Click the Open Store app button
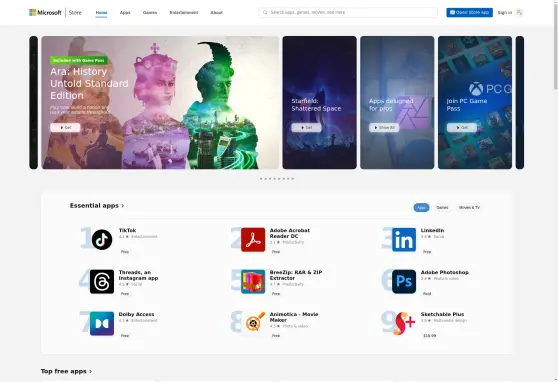558x382 pixels. 469,12
